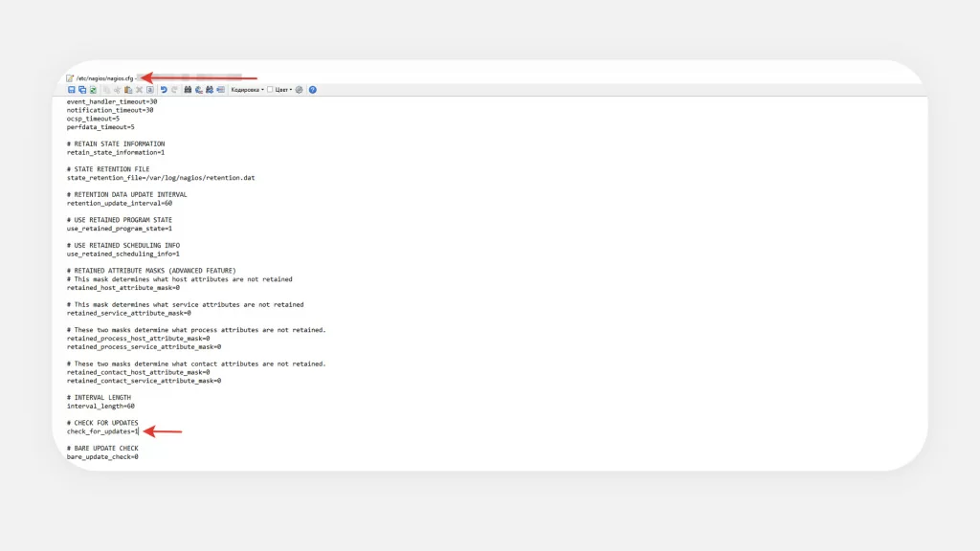
Task: Undo the last edit
Action: click(163, 89)
